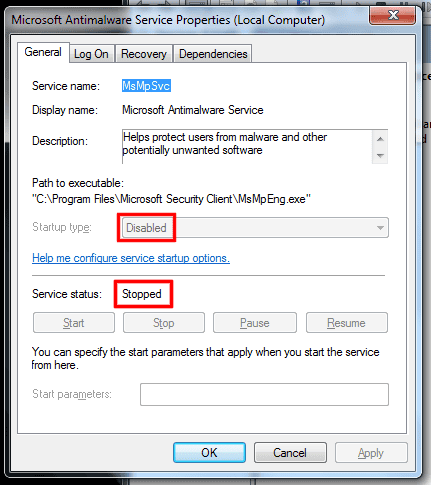431x485 pixels.
Task: Click the Pause service button
Action: pos(255,323)
